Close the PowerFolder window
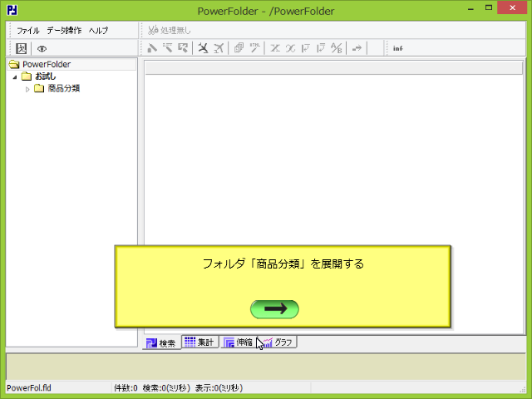This screenshot has width=532, height=399. click(x=512, y=7)
